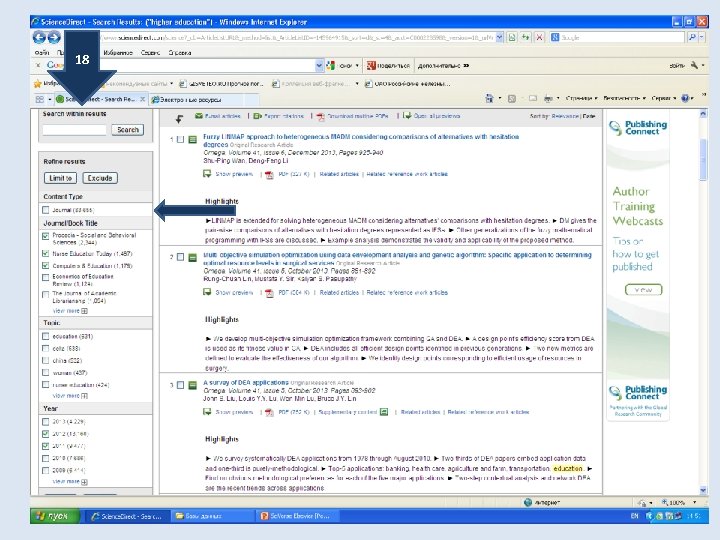Open the Google toolbar search box dropdown

(x=320, y=66)
